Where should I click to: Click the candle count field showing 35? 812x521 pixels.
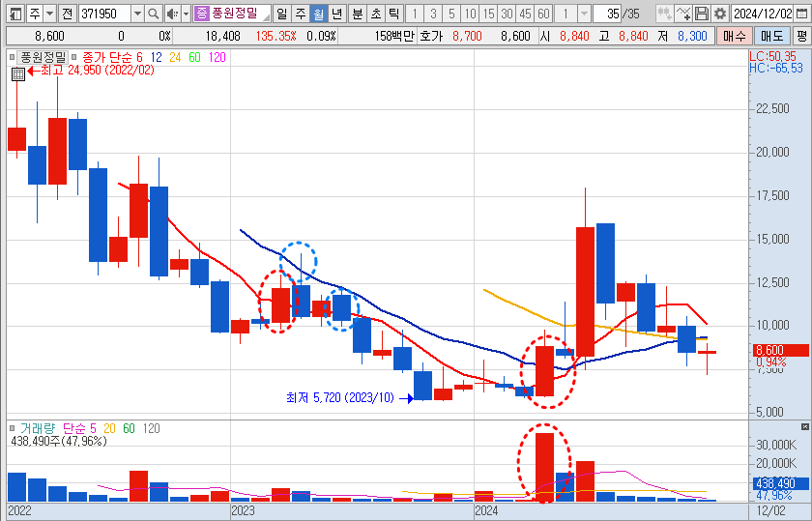point(607,14)
